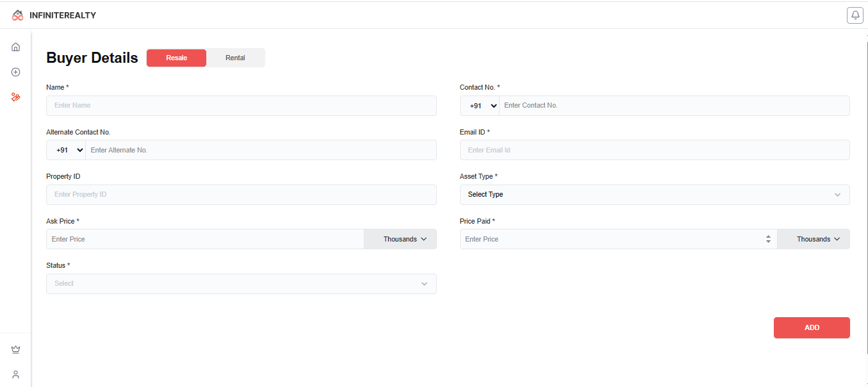Focus the Enter Property ID field
This screenshot has height=387, width=868.
(x=242, y=195)
